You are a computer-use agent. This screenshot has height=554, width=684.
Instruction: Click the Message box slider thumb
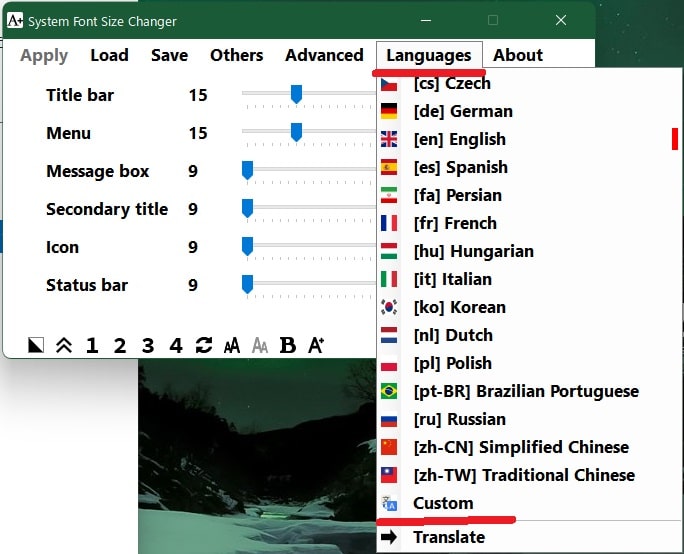pyautogui.click(x=247, y=170)
